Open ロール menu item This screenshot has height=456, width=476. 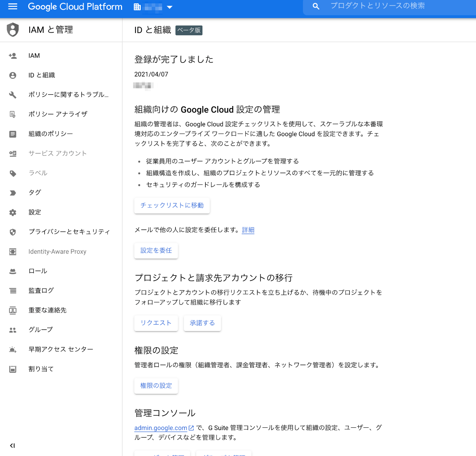pyautogui.click(x=61, y=271)
